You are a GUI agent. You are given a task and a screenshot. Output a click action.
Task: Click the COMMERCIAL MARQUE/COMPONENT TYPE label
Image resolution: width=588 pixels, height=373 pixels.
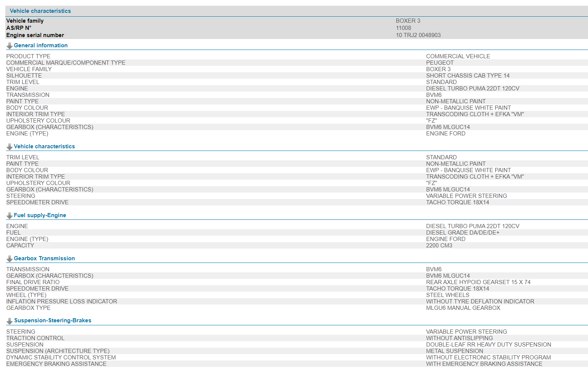point(66,63)
